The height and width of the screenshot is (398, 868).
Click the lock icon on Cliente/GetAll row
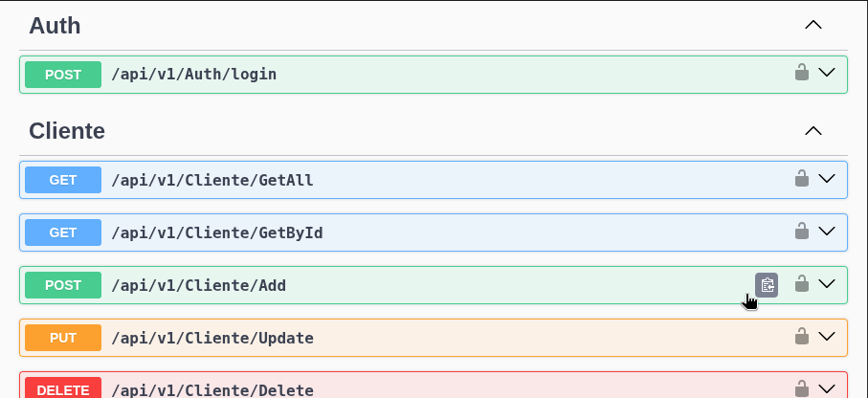coord(802,178)
